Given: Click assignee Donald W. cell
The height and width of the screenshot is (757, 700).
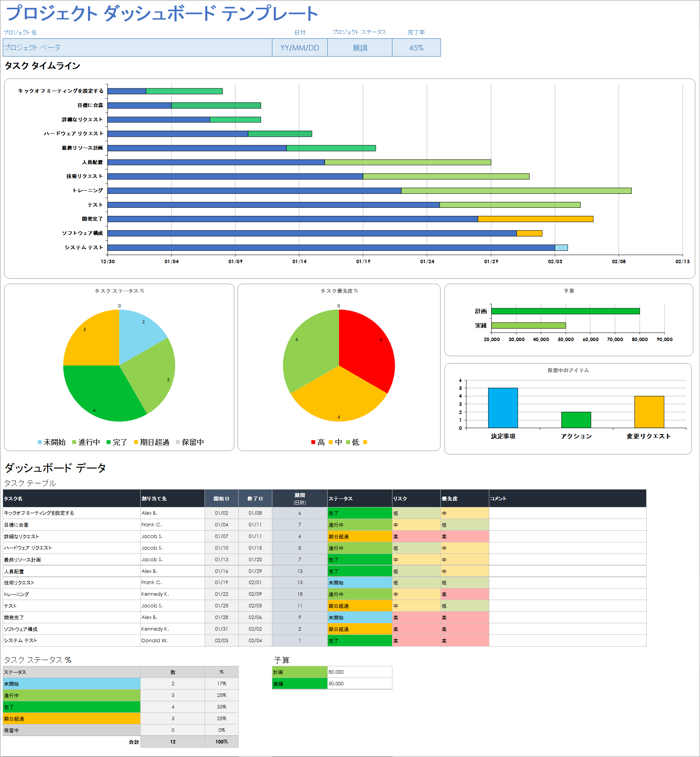Looking at the screenshot, I should pos(172,641).
